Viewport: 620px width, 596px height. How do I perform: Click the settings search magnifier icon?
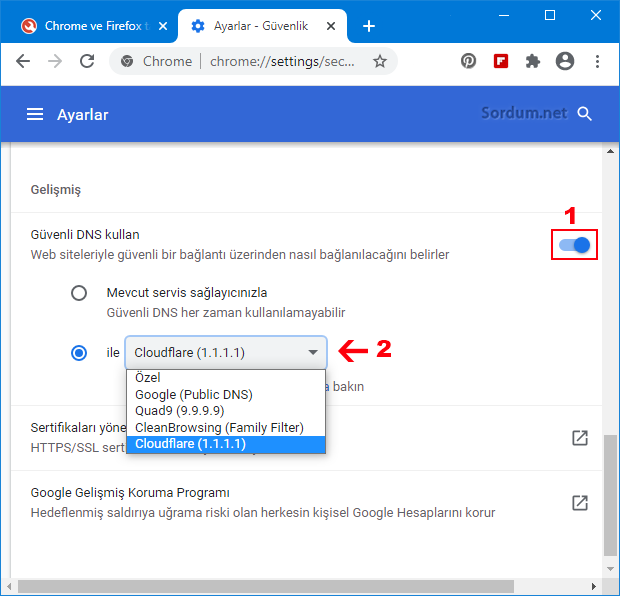[584, 114]
